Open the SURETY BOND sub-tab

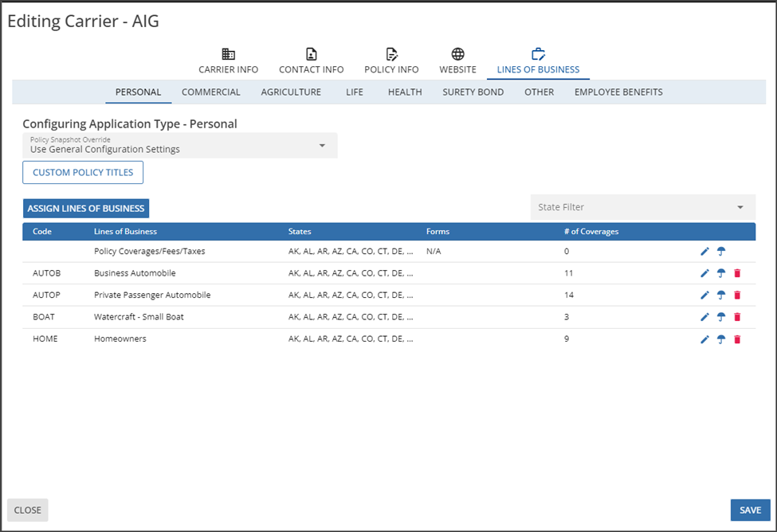[473, 92]
